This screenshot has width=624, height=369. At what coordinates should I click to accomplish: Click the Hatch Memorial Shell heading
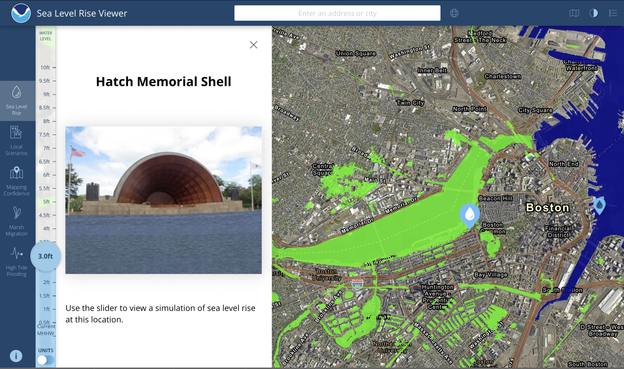pos(164,81)
